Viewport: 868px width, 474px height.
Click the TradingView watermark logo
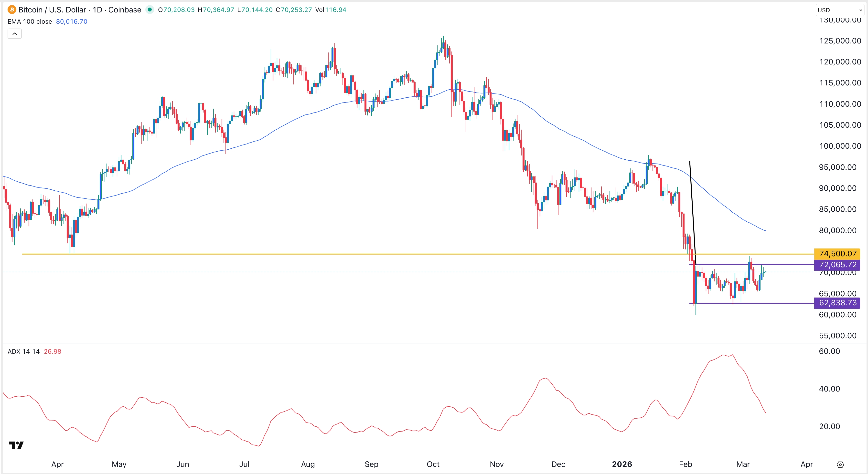click(x=16, y=445)
